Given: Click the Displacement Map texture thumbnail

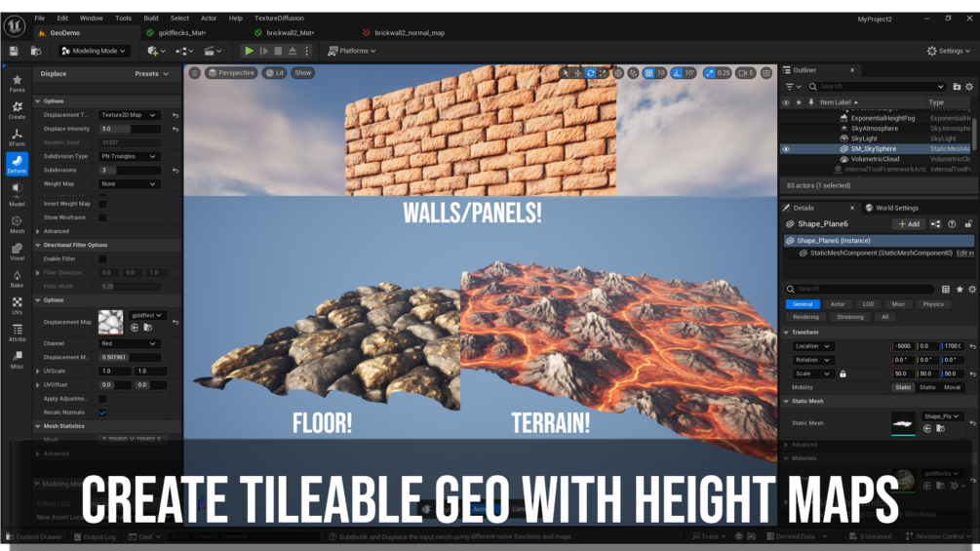Looking at the screenshot, I should point(110,323).
